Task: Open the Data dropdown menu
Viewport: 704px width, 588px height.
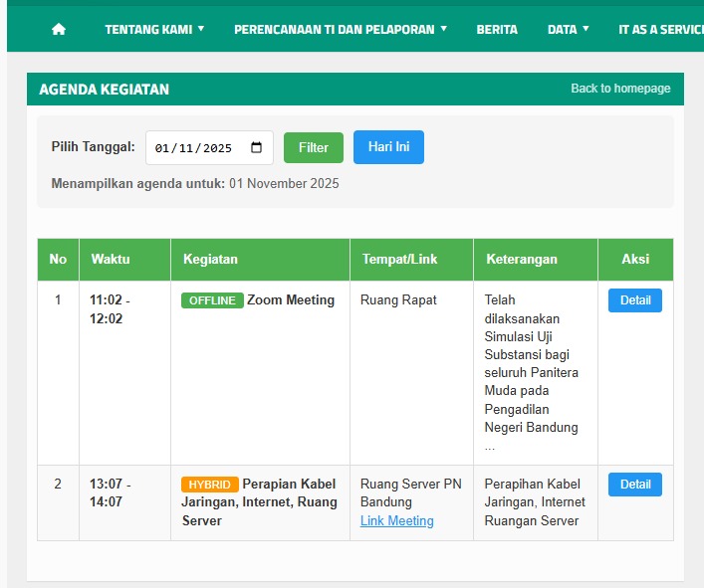Action: [x=568, y=29]
